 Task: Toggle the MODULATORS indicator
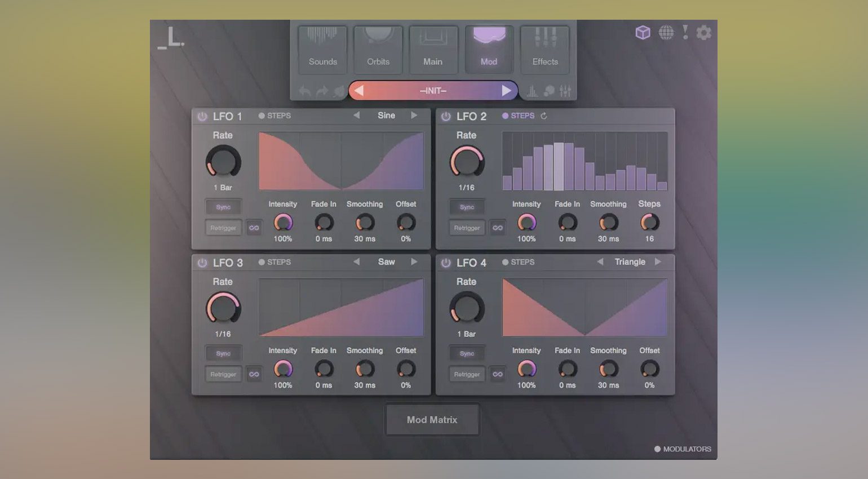[683, 449]
